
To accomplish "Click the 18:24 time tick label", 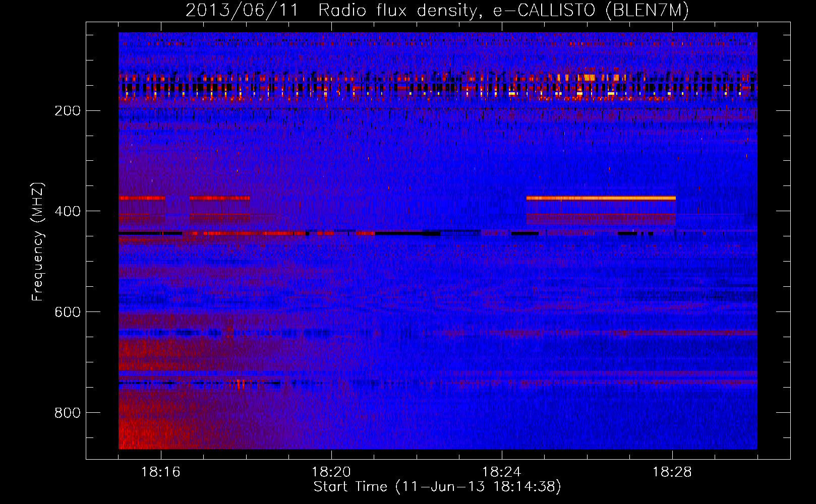I will click(502, 472).
